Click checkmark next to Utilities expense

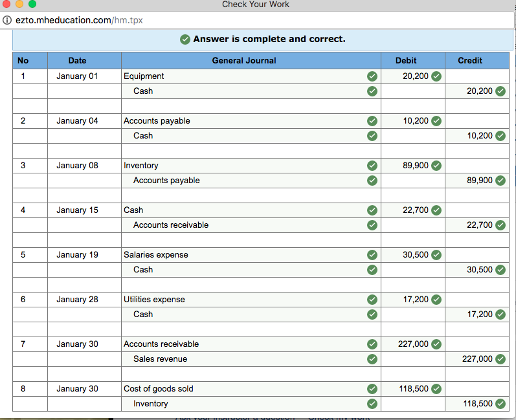click(372, 300)
